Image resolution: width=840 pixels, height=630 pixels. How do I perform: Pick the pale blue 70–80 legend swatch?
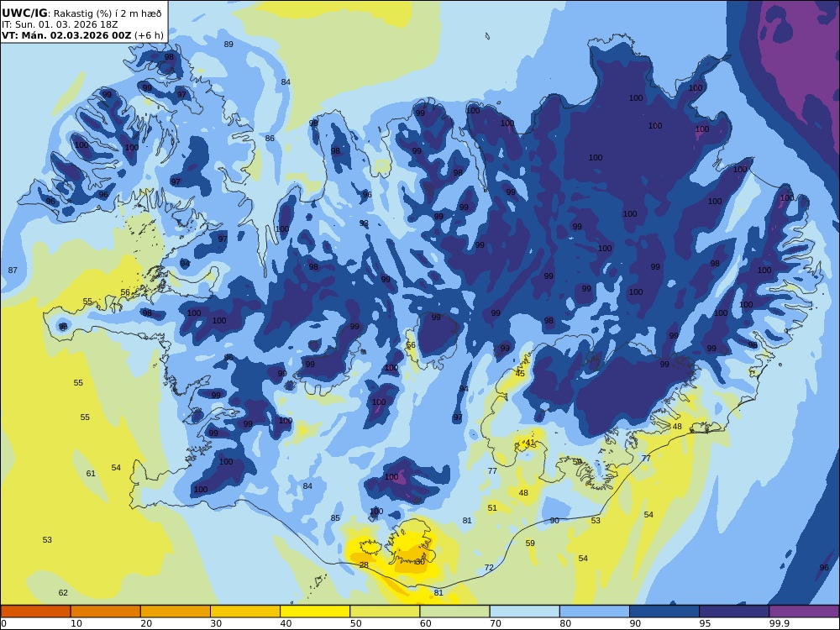(524, 612)
